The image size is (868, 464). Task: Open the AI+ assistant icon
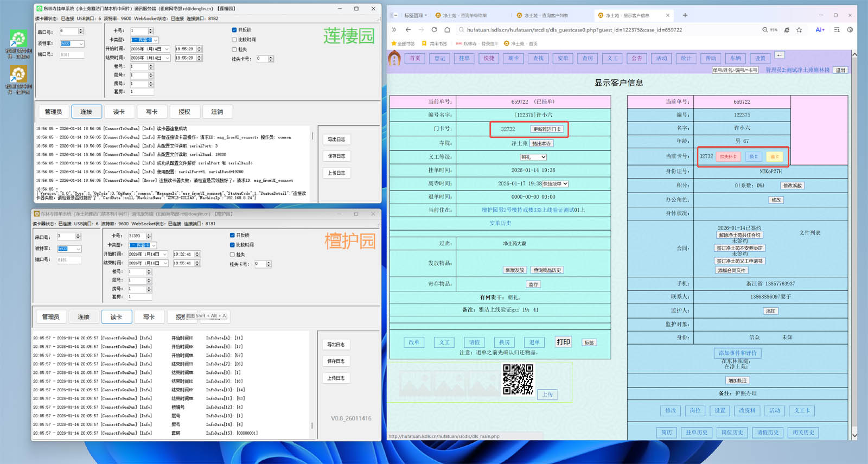tap(820, 30)
